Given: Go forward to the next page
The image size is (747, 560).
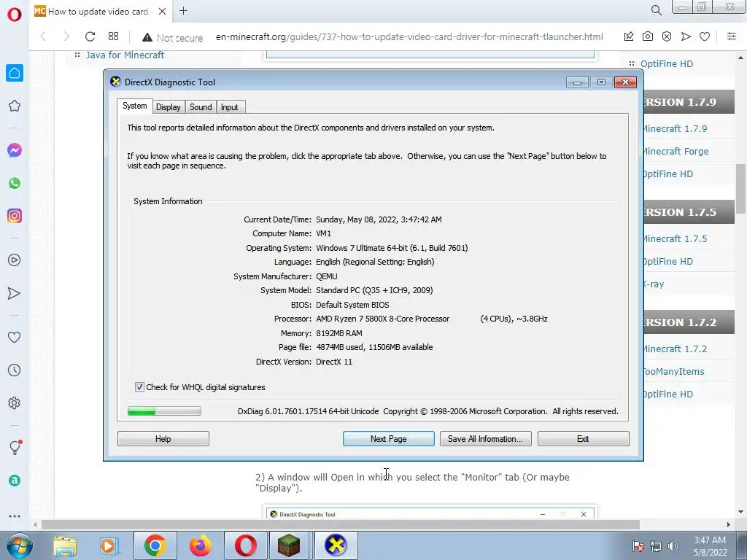Looking at the screenshot, I should coord(66,36).
